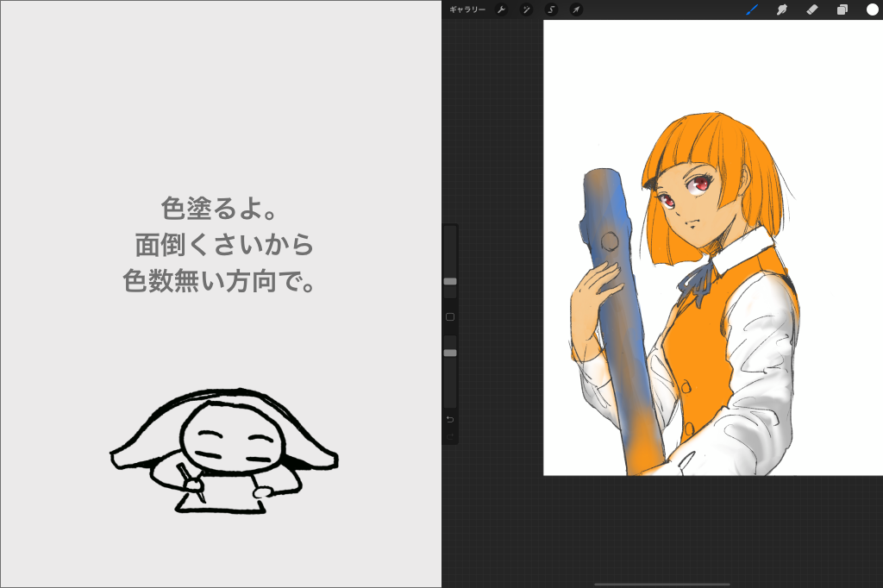Open the Layers panel
Screen dimensions: 883x588
(x=842, y=9)
